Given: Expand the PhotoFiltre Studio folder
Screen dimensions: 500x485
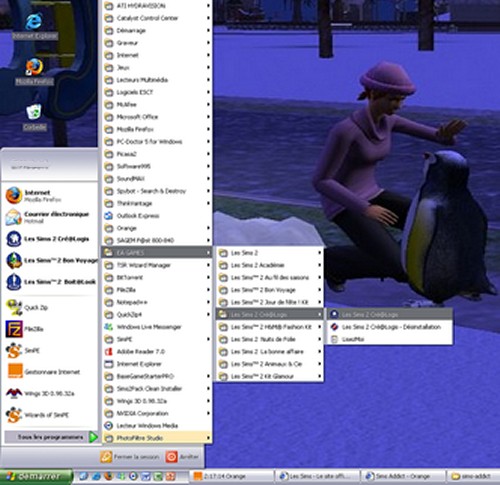Looking at the screenshot, I should tap(157, 438).
